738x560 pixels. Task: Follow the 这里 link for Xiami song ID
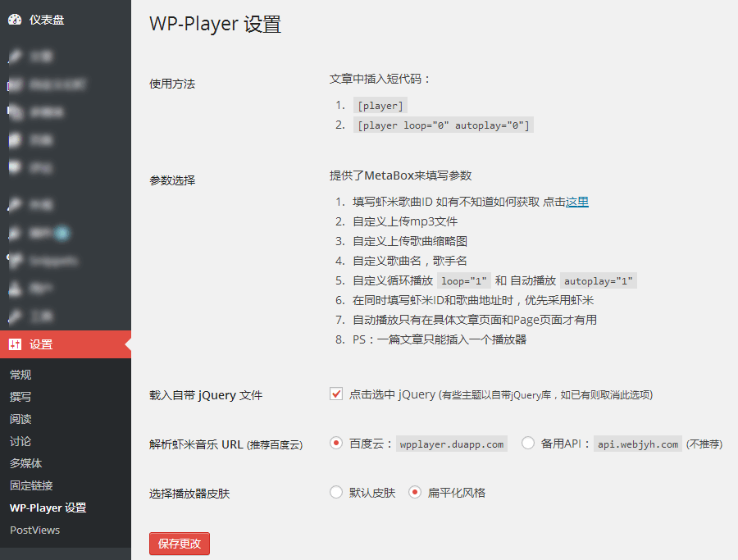pos(577,202)
